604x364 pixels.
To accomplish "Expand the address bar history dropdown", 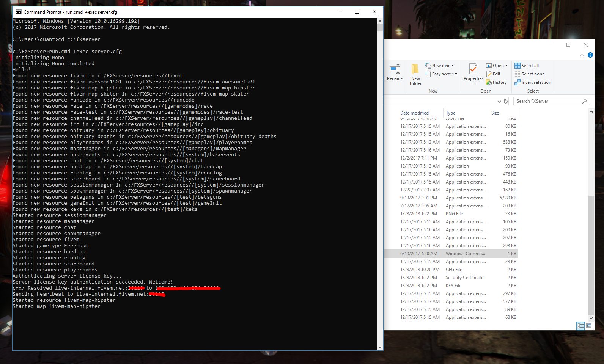I will pos(499,101).
